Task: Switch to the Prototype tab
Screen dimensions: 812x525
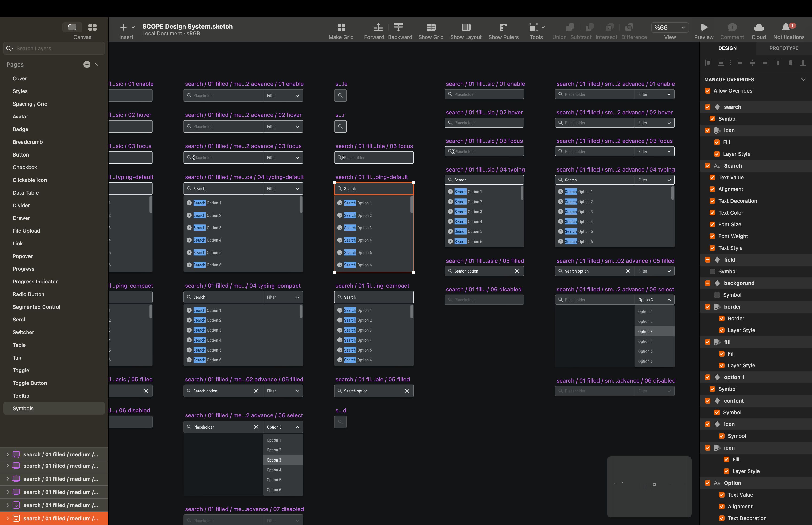Action: [x=784, y=48]
